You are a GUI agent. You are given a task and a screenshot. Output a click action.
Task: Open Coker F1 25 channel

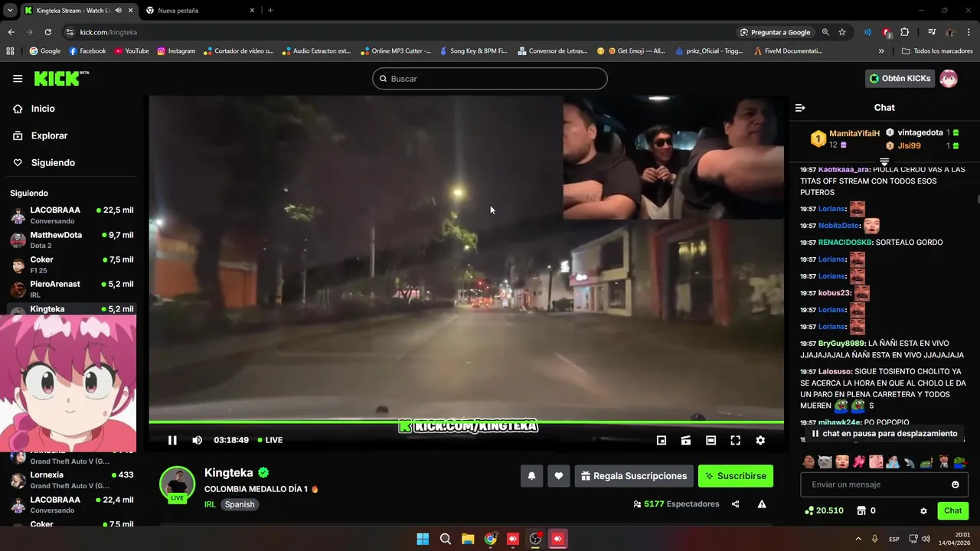[71, 265]
